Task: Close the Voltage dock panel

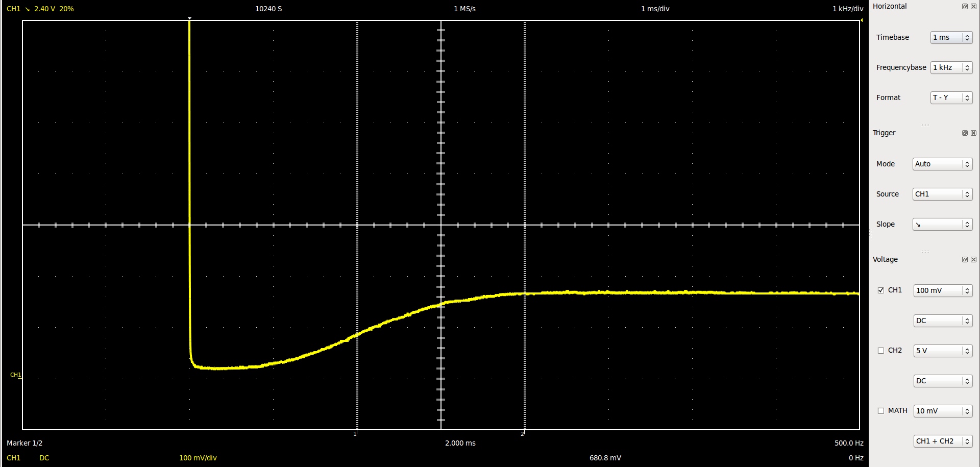Action: tap(973, 260)
